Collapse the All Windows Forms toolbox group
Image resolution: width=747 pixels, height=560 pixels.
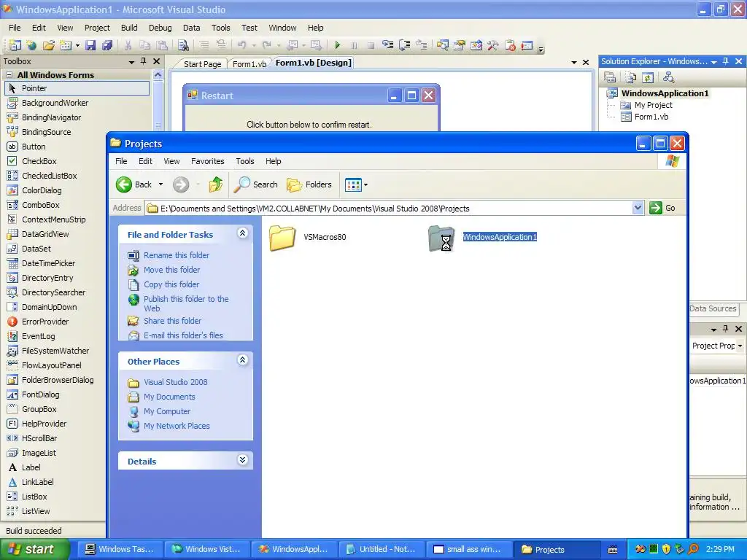9,75
